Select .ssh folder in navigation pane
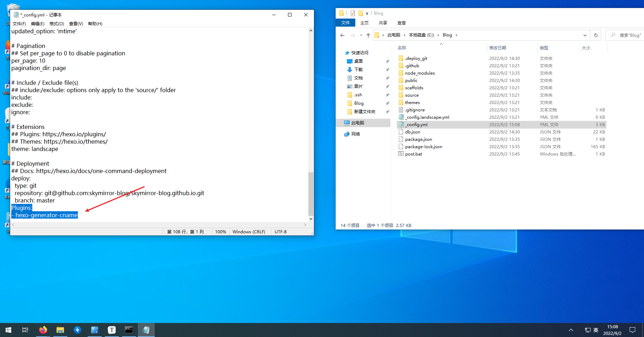This screenshot has width=644, height=337. 358,95
